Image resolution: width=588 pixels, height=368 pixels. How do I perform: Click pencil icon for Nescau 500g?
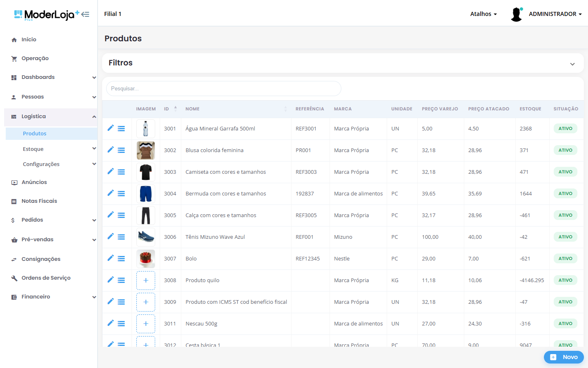[110, 323]
